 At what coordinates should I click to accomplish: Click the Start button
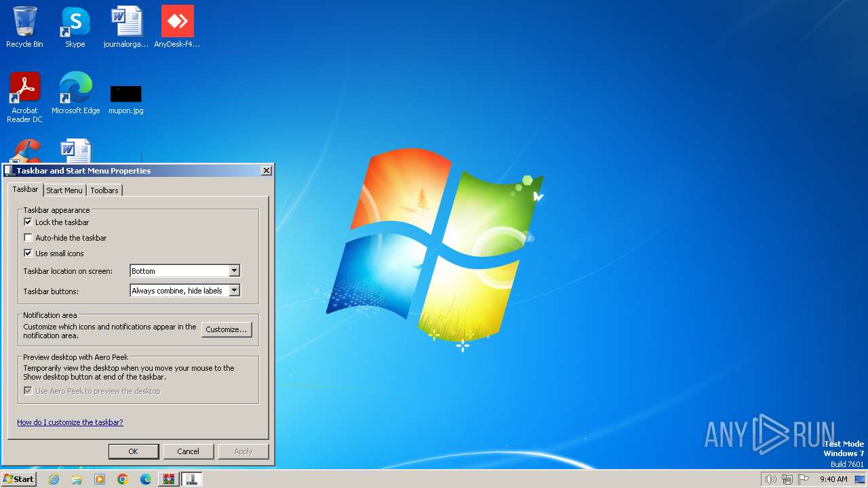point(18,479)
